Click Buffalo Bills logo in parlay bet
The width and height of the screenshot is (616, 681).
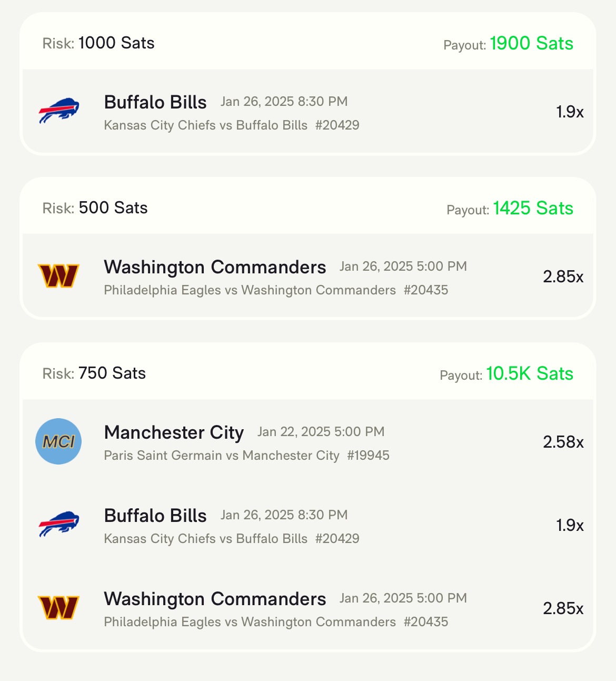point(58,525)
